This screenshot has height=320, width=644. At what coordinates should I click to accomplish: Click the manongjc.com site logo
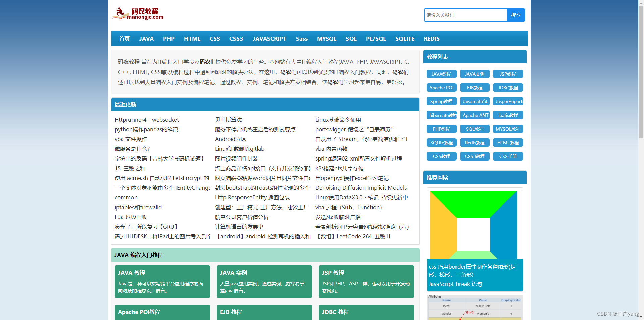[138, 14]
